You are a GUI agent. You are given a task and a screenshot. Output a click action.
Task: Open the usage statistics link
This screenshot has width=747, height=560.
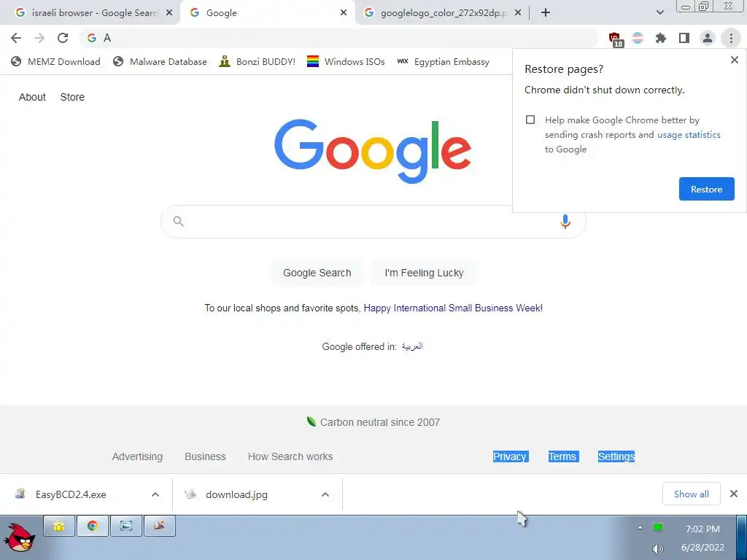[689, 135]
